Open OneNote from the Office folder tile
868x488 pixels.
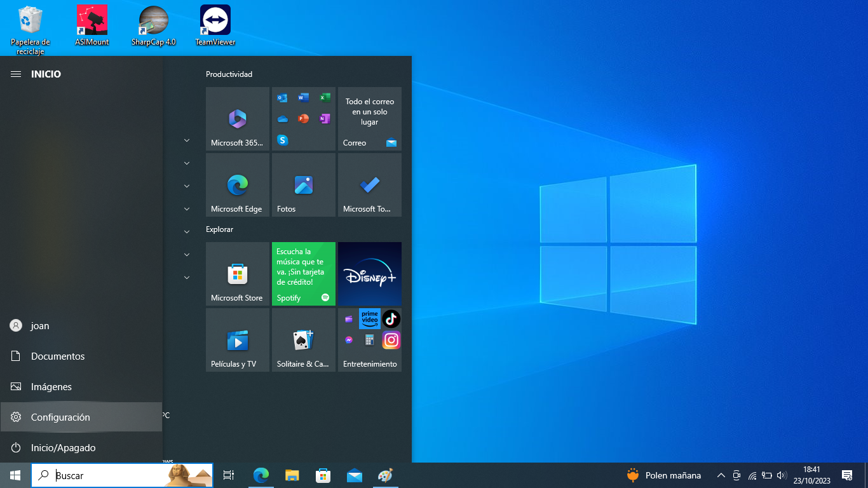pyautogui.click(x=324, y=119)
